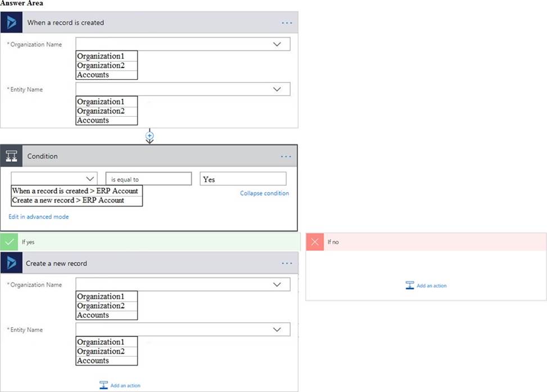Choose 'When a record is created > ERP Account'

coord(76,191)
